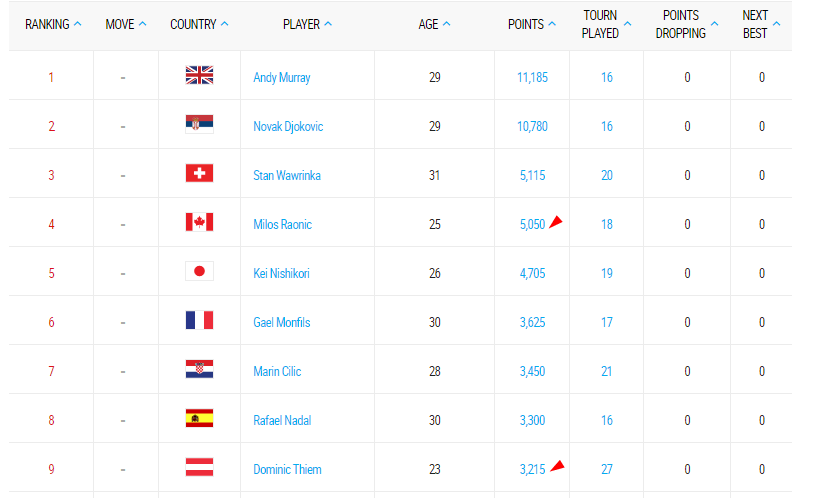
Task: Click the Croatia flag icon
Action: click(199, 369)
